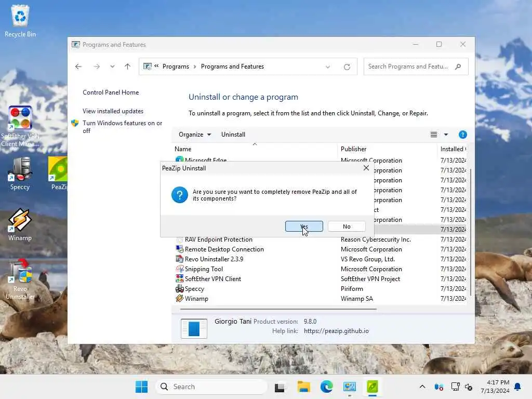Change the list view layout icon
This screenshot has width=532, height=399.
click(434, 135)
